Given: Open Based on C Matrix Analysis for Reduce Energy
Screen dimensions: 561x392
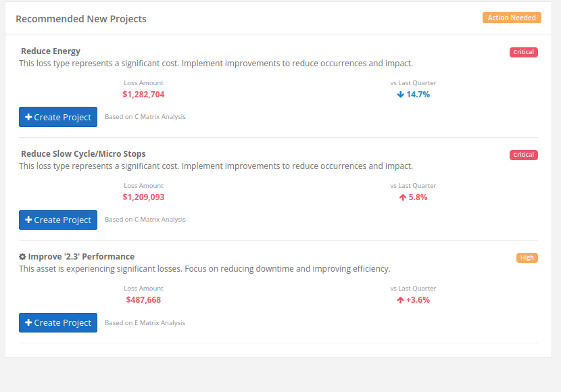Looking at the screenshot, I should pyautogui.click(x=145, y=116).
